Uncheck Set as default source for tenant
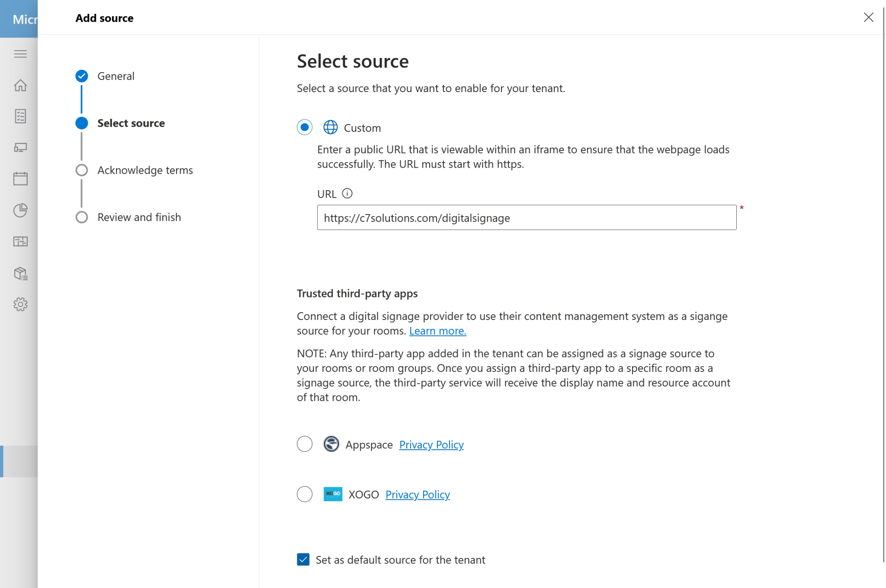The height and width of the screenshot is (588, 886). pyautogui.click(x=303, y=559)
